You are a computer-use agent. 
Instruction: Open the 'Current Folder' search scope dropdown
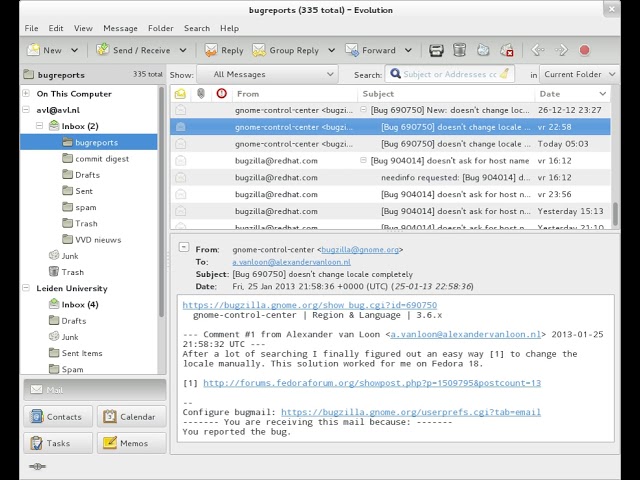(578, 74)
